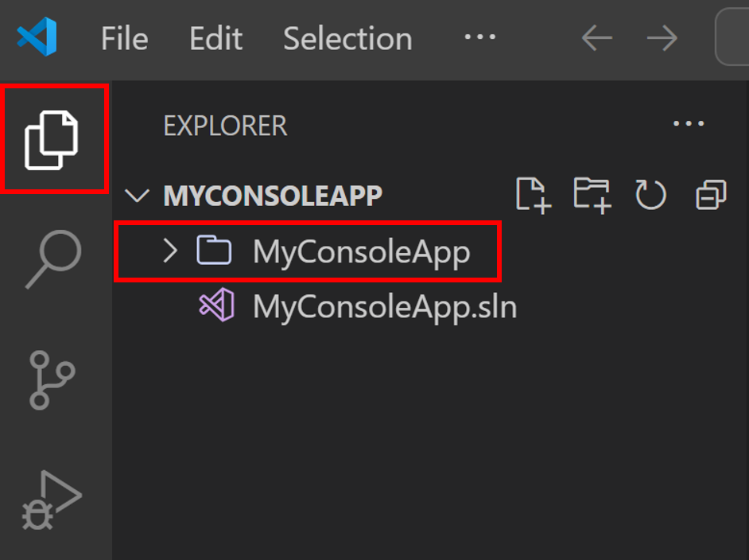The width and height of the screenshot is (749, 560).
Task: Collapse the MYCONSOLEAPP section chevron
Action: [x=138, y=196]
